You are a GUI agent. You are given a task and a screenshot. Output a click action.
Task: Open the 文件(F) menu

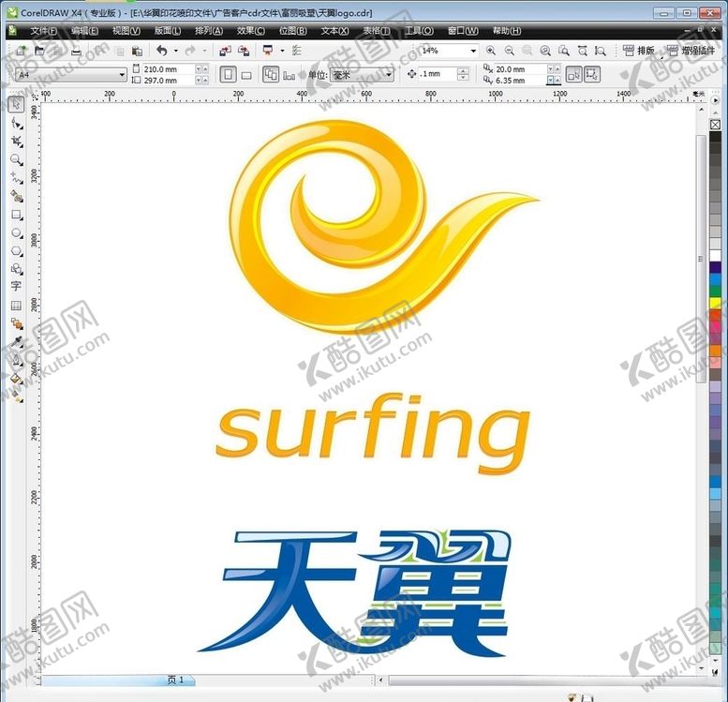(x=43, y=31)
